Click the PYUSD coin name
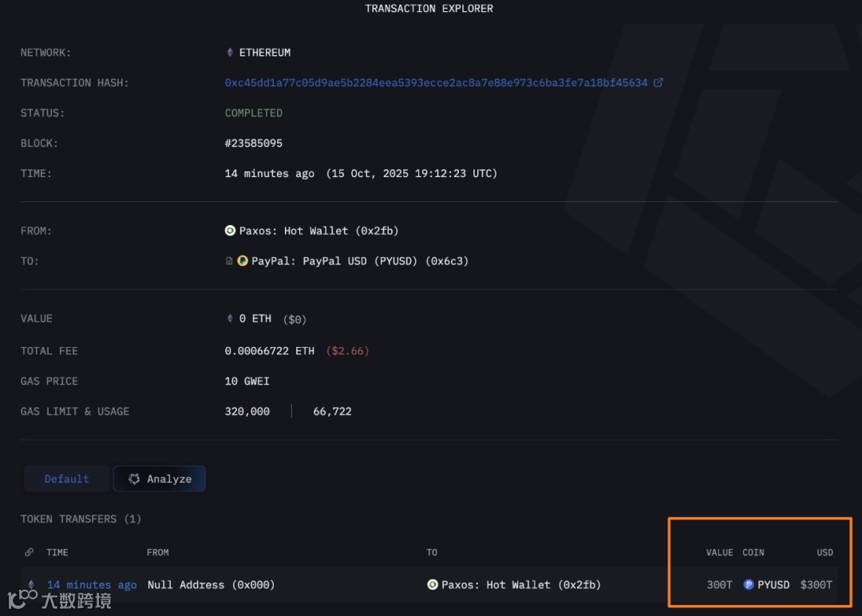This screenshot has height=616, width=862. click(773, 585)
